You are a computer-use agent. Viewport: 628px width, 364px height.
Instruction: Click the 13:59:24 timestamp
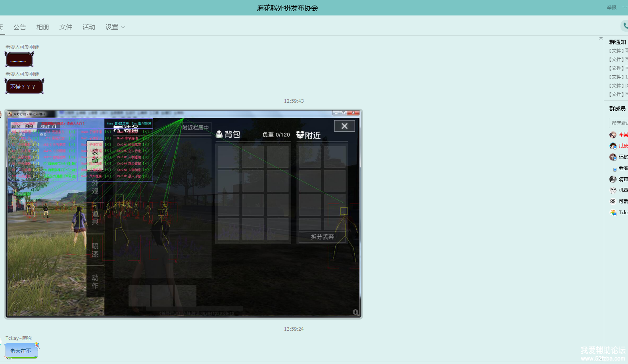coord(294,329)
